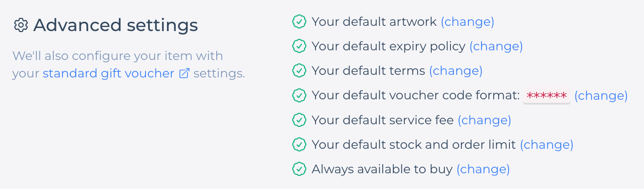Click the 'Your default voucher code format' label
Screen dimensions: 644x189
tap(415, 95)
